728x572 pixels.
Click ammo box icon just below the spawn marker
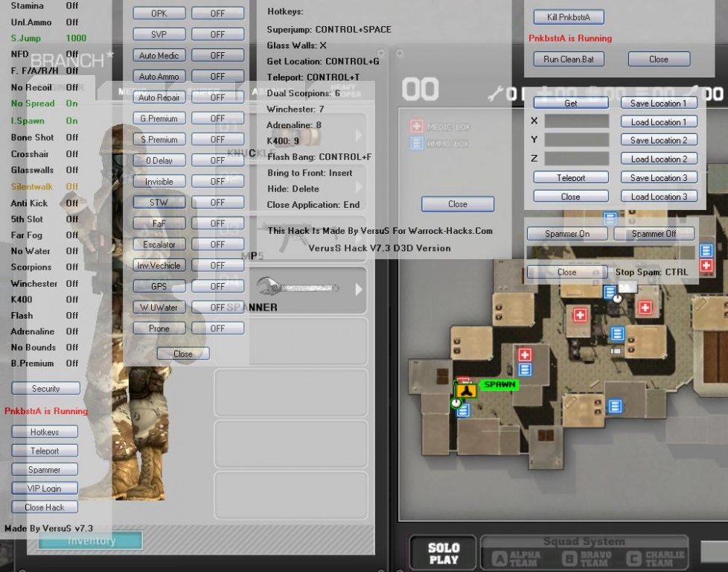pos(463,410)
